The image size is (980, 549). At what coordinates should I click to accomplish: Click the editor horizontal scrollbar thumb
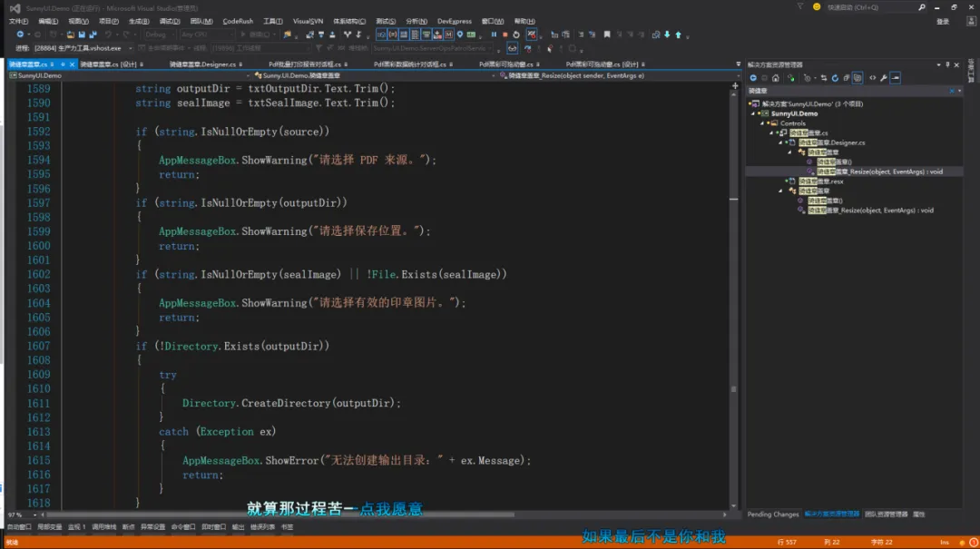pos(280,515)
